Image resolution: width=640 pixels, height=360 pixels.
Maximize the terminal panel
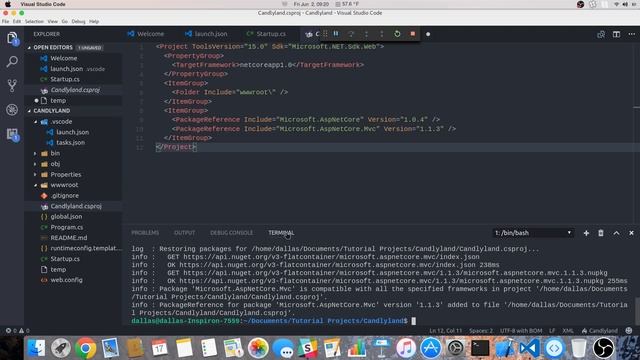(616, 233)
